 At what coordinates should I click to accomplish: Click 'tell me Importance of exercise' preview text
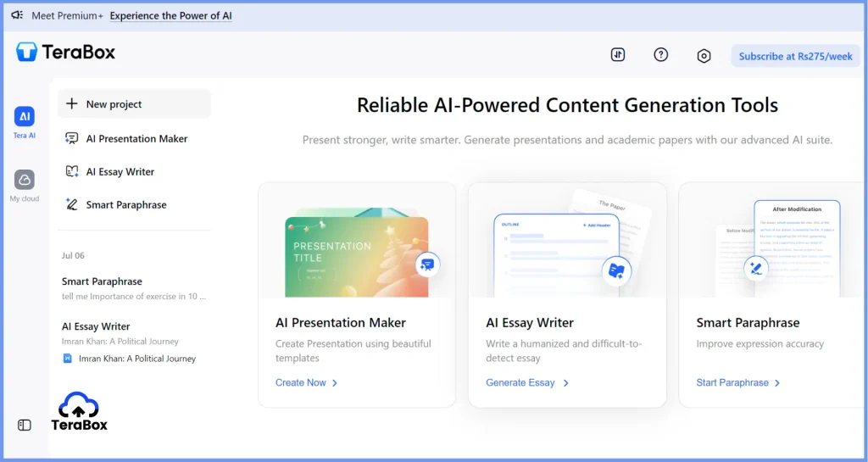tap(133, 296)
